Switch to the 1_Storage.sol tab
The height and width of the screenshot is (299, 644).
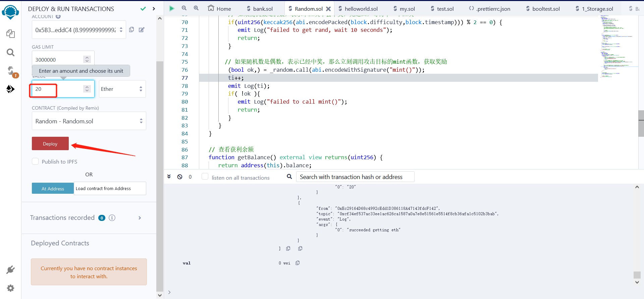(594, 9)
